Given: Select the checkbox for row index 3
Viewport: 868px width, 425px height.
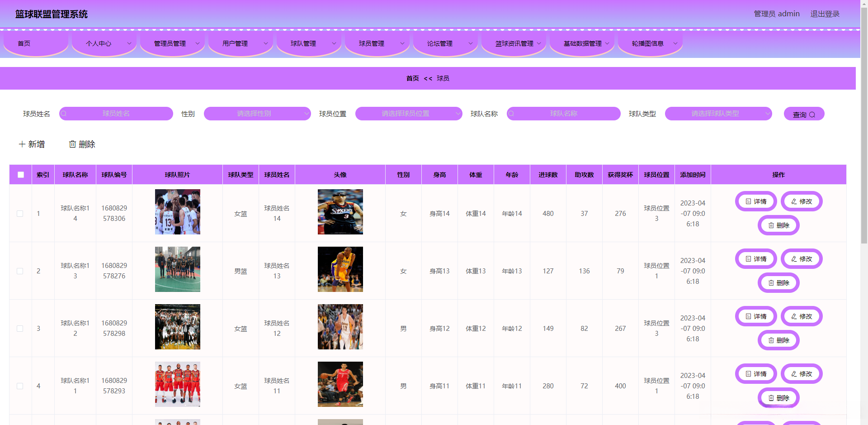Looking at the screenshot, I should pos(20,329).
